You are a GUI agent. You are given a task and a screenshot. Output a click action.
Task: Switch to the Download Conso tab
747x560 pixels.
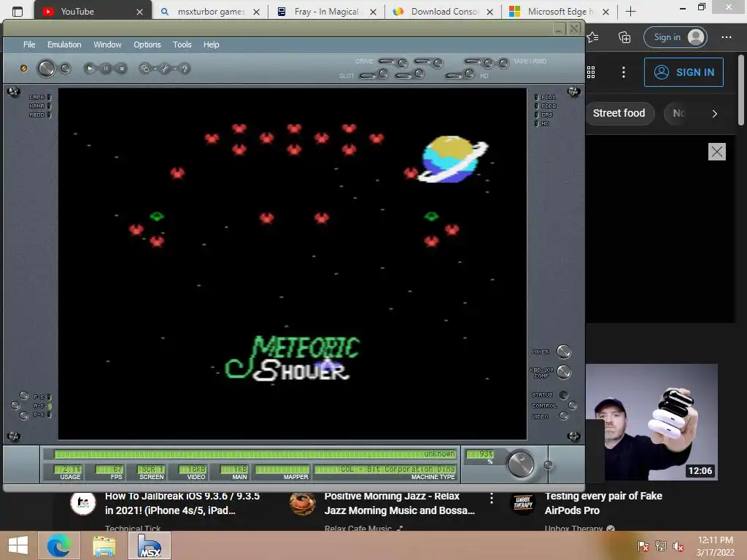click(x=444, y=12)
